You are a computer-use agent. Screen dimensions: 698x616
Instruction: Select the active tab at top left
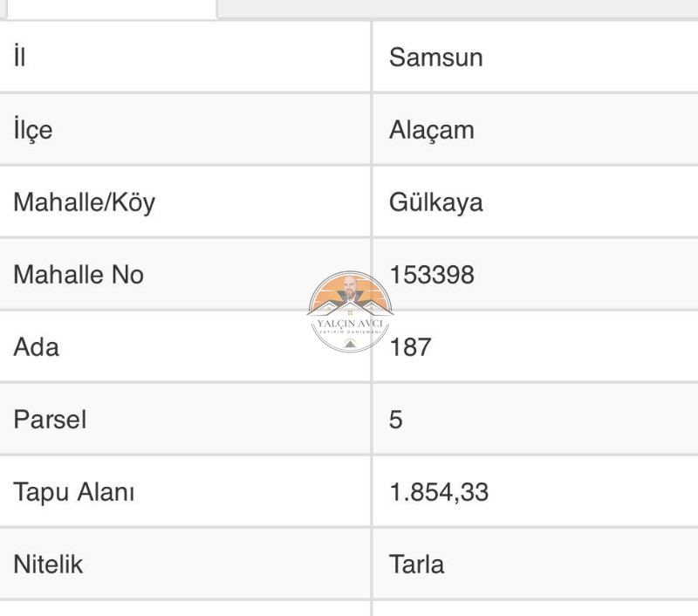click(112, 9)
